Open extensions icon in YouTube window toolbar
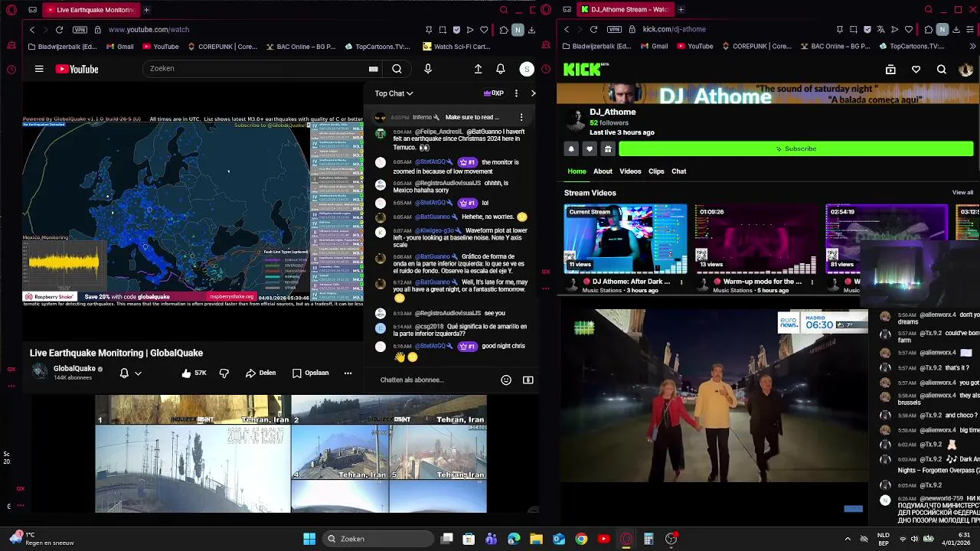980x551 pixels. pyautogui.click(x=504, y=29)
